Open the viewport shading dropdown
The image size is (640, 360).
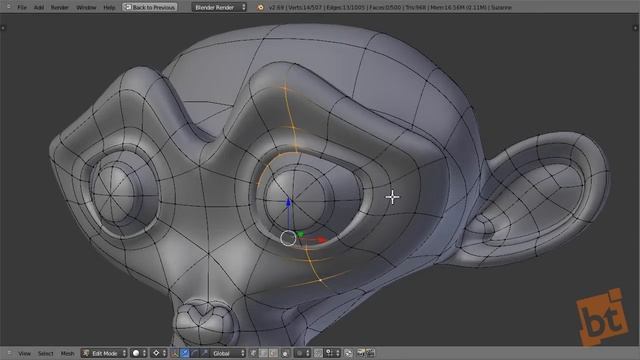pos(139,353)
